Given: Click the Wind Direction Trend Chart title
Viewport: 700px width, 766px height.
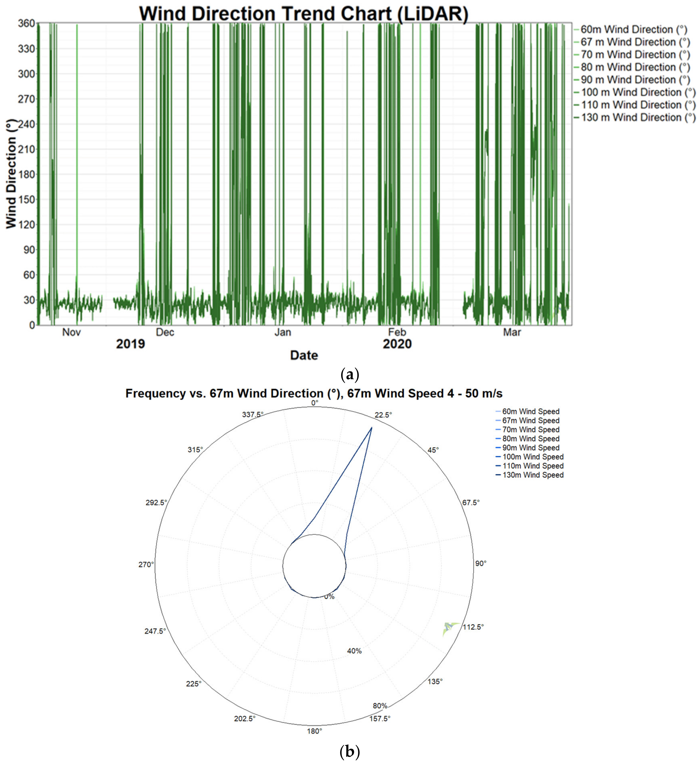Looking at the screenshot, I should pyautogui.click(x=303, y=14).
